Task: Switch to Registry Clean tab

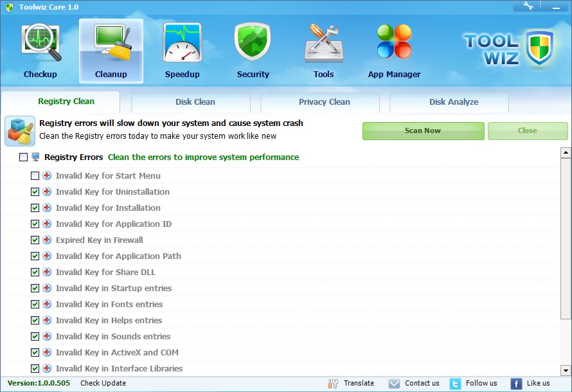Action: coord(61,102)
